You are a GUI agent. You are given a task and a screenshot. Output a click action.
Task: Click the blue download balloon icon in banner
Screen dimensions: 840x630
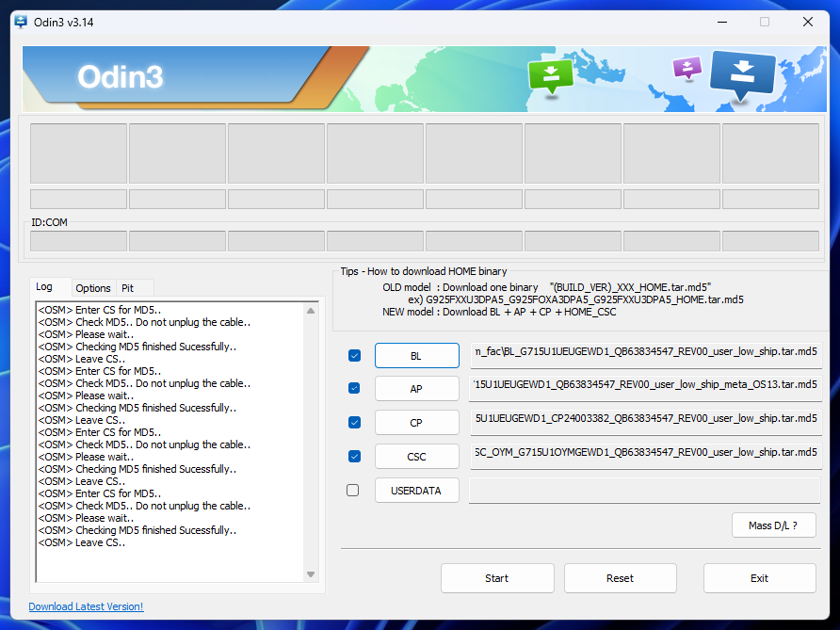click(742, 75)
